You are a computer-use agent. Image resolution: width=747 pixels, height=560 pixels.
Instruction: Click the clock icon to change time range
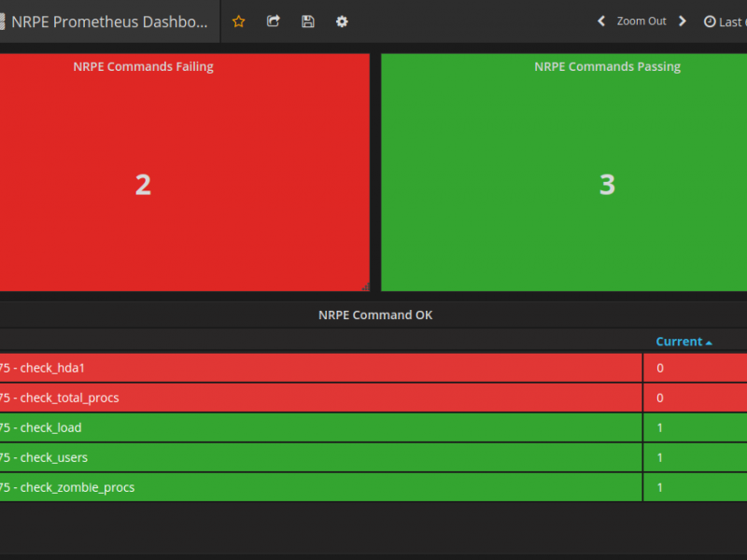710,21
